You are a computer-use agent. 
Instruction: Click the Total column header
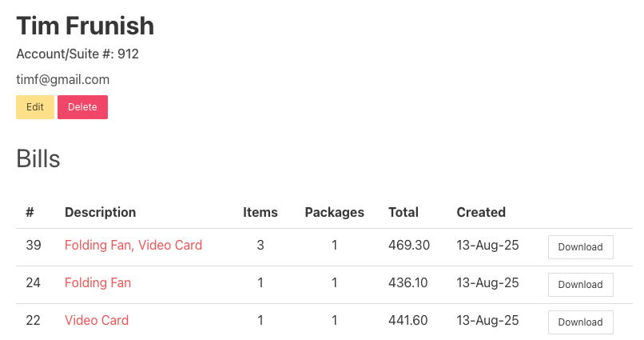[403, 212]
